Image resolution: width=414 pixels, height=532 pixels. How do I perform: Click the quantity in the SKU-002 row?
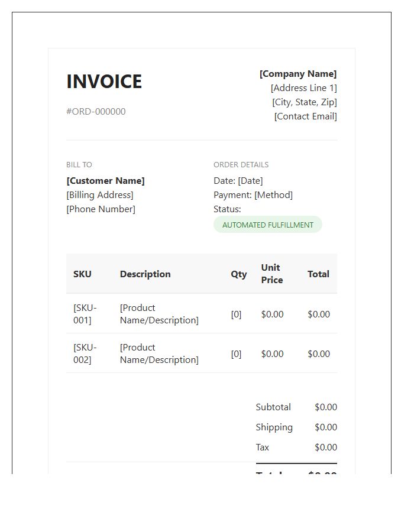[236, 354]
